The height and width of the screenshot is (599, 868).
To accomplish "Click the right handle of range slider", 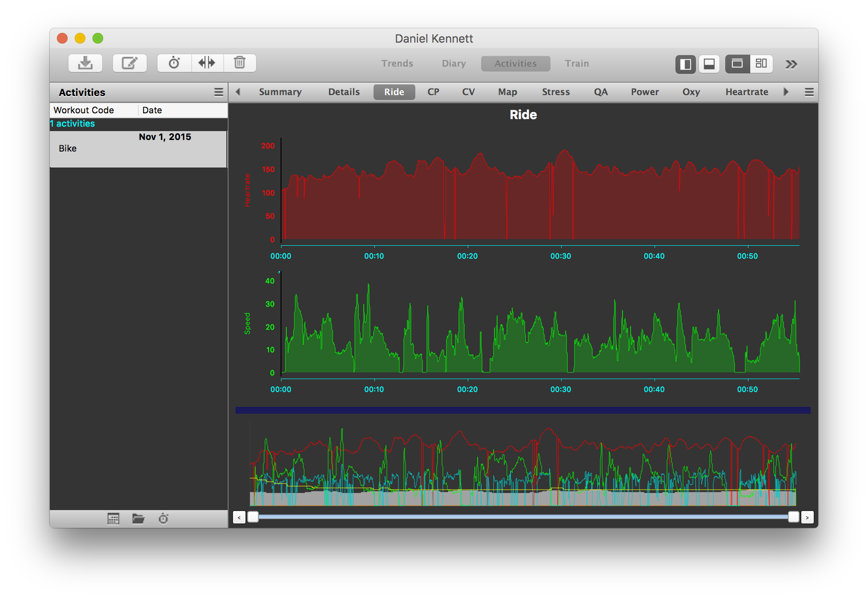I will pyautogui.click(x=793, y=517).
